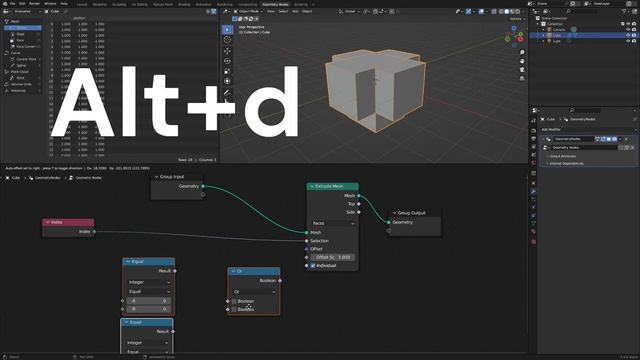Click the outliner filter funnel icon
The width and height of the screenshot is (640, 360).
pos(624,11)
